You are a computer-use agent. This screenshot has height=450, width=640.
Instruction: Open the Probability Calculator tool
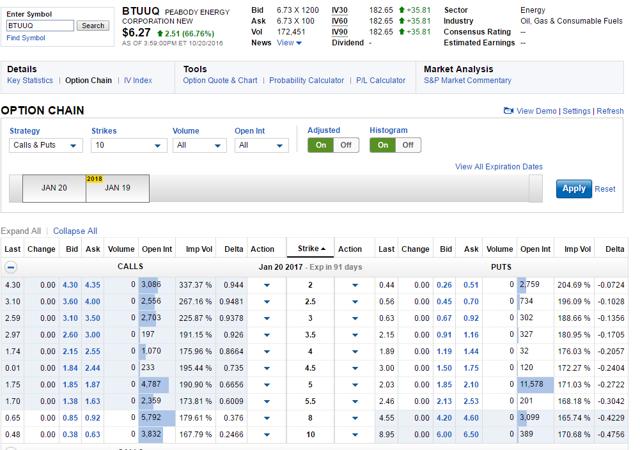pyautogui.click(x=307, y=80)
